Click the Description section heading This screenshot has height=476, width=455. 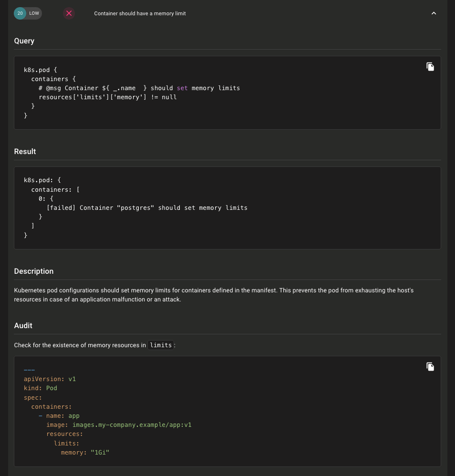tap(34, 271)
